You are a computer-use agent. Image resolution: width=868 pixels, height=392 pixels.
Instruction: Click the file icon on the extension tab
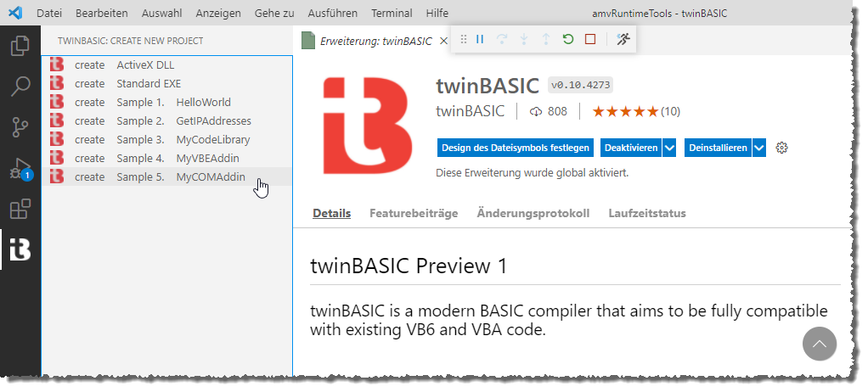click(x=308, y=41)
